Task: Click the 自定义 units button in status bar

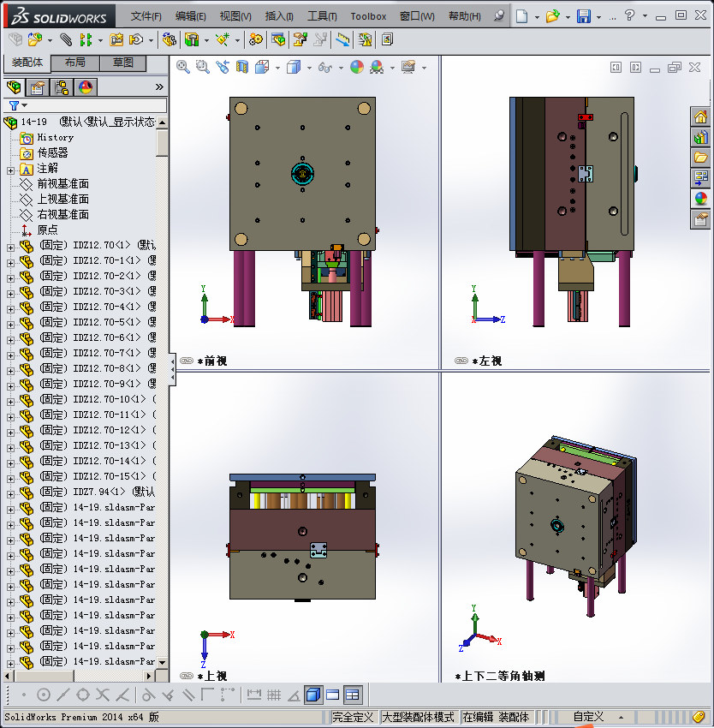Action: click(x=588, y=717)
